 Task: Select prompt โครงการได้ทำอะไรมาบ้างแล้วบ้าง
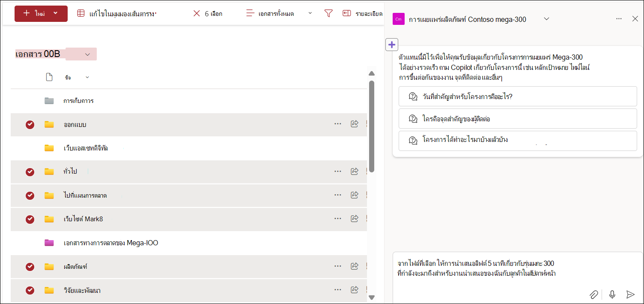tap(518, 141)
